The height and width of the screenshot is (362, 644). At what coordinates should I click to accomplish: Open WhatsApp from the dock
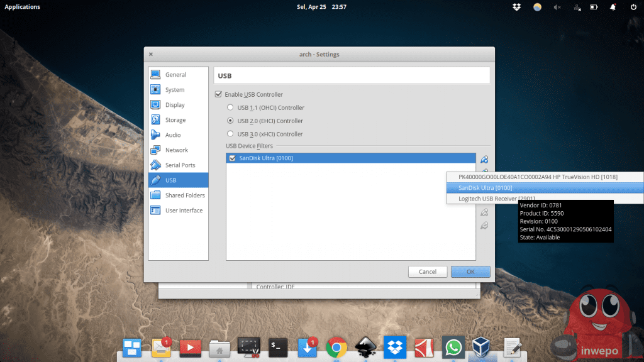[x=453, y=347]
